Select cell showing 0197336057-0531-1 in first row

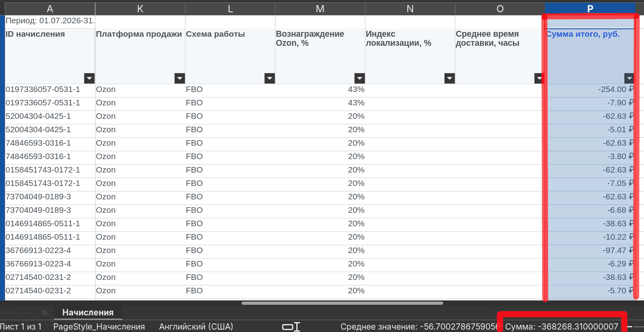tap(50, 90)
